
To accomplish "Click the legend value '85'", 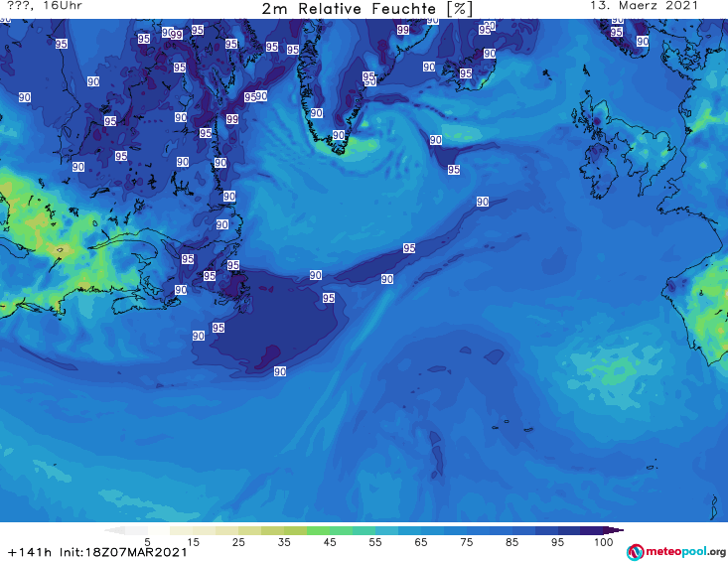I will [x=511, y=542].
